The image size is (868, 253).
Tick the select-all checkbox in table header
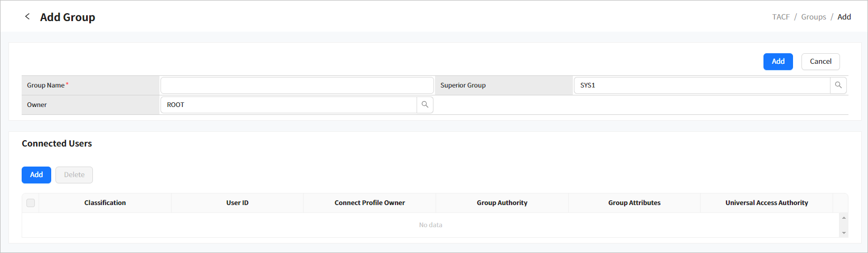point(31,203)
